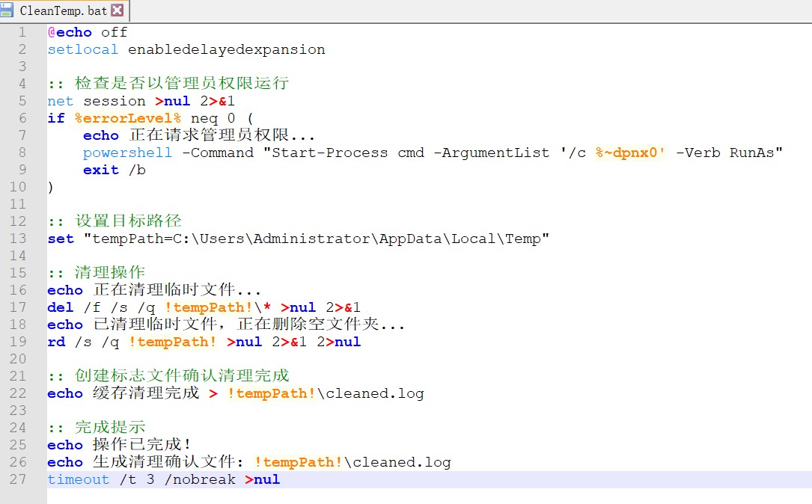This screenshot has height=504, width=812.
Task: Close the CleanTemp.bat tab with its red X
Action: coord(117,10)
